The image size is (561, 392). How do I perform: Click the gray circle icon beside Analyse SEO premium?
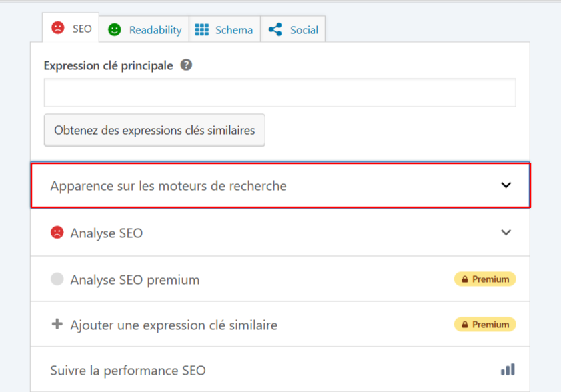click(58, 279)
